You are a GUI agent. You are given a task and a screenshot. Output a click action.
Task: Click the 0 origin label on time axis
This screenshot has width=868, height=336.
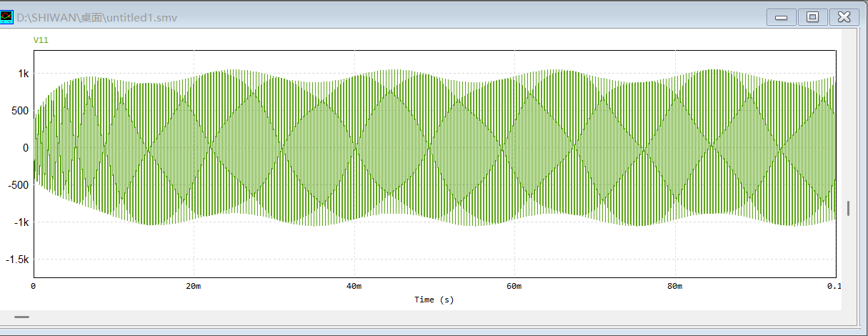click(x=34, y=287)
